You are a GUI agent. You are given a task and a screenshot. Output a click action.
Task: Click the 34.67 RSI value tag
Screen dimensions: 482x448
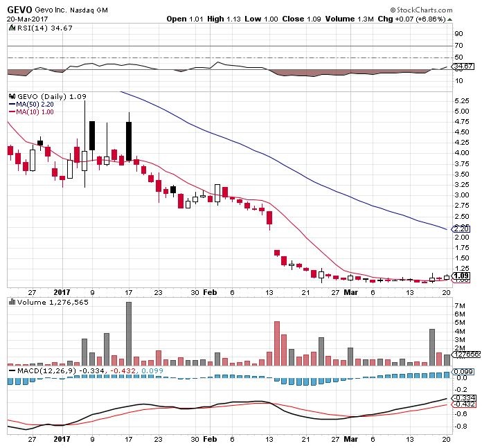[x=462, y=66]
